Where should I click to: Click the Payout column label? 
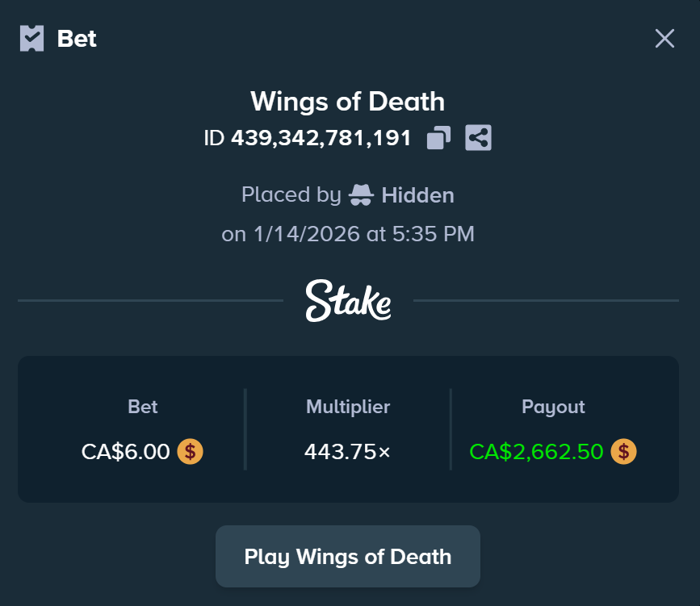pyautogui.click(x=553, y=407)
